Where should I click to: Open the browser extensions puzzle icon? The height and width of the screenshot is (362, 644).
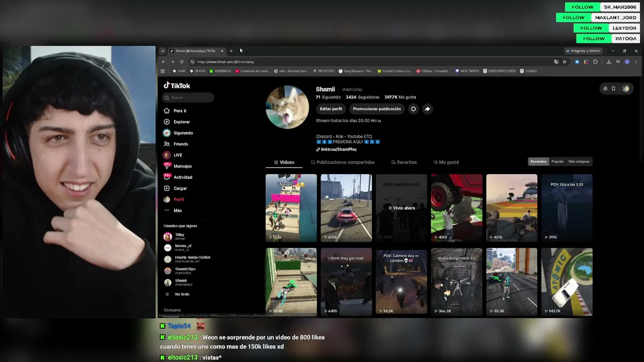pos(595,62)
